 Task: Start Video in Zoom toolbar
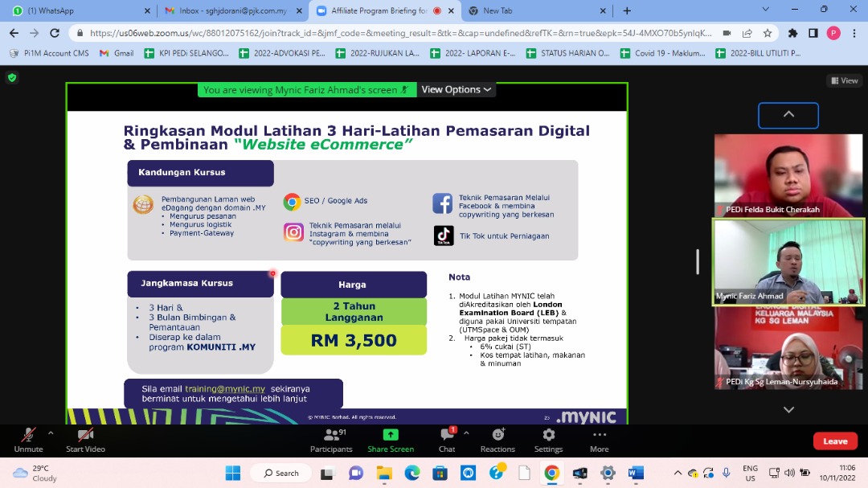85,441
